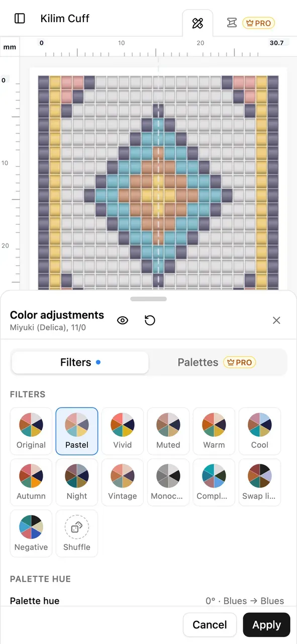Select the Negative filter option
This screenshot has width=297, height=644.
click(31, 533)
